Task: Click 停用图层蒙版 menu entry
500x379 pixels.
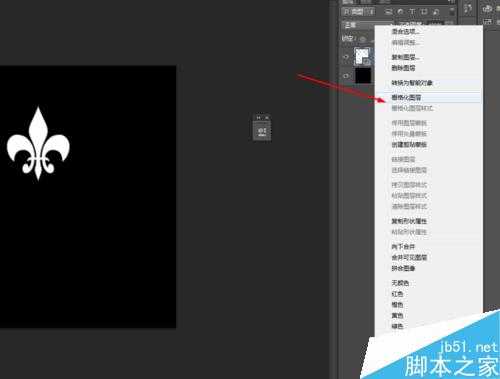Action: [x=409, y=123]
